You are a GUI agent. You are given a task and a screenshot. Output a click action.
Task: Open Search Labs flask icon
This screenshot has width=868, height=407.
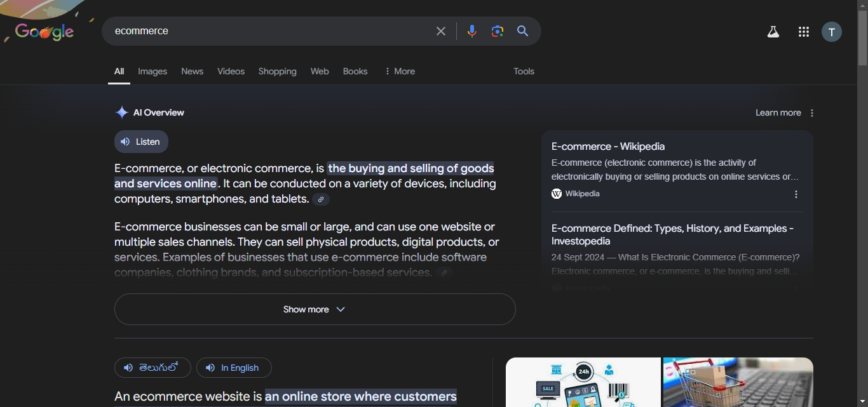click(x=773, y=32)
